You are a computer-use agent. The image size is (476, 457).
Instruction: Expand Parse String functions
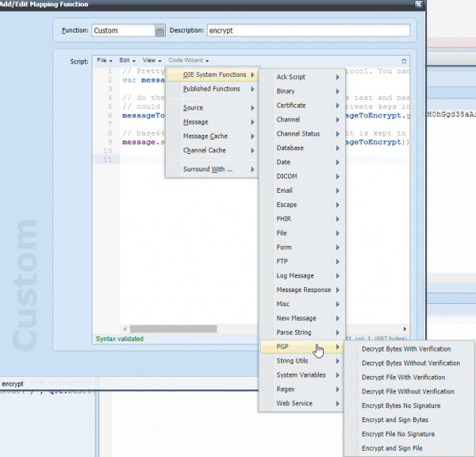click(x=302, y=332)
